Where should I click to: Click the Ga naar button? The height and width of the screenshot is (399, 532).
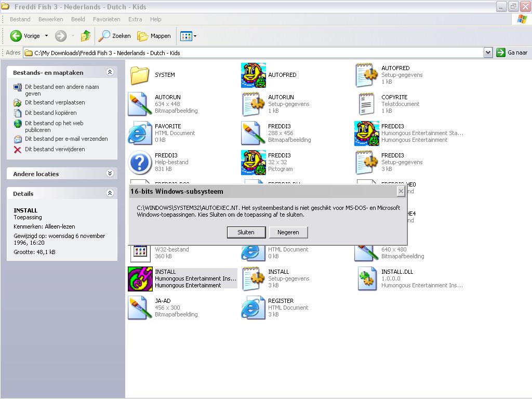point(512,52)
